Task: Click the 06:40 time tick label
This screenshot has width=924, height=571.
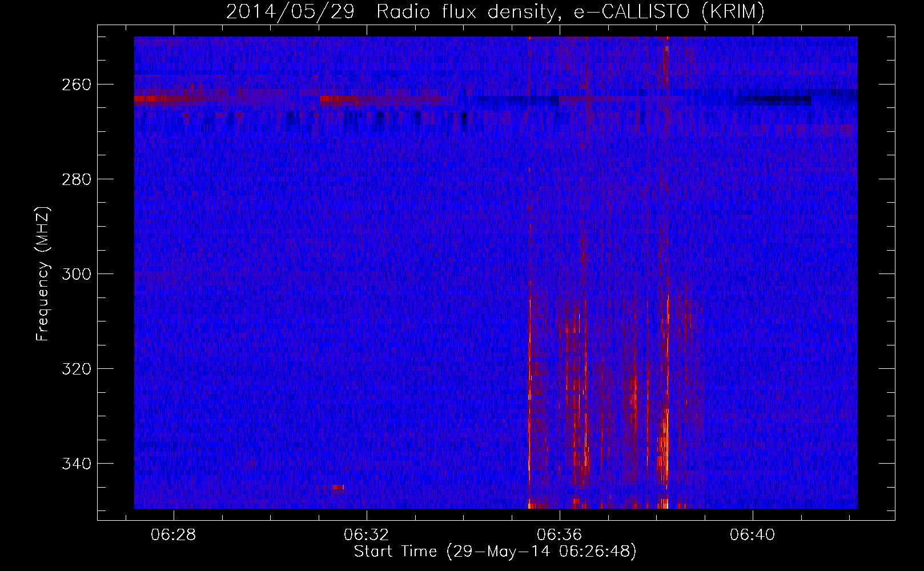Action: (x=753, y=534)
